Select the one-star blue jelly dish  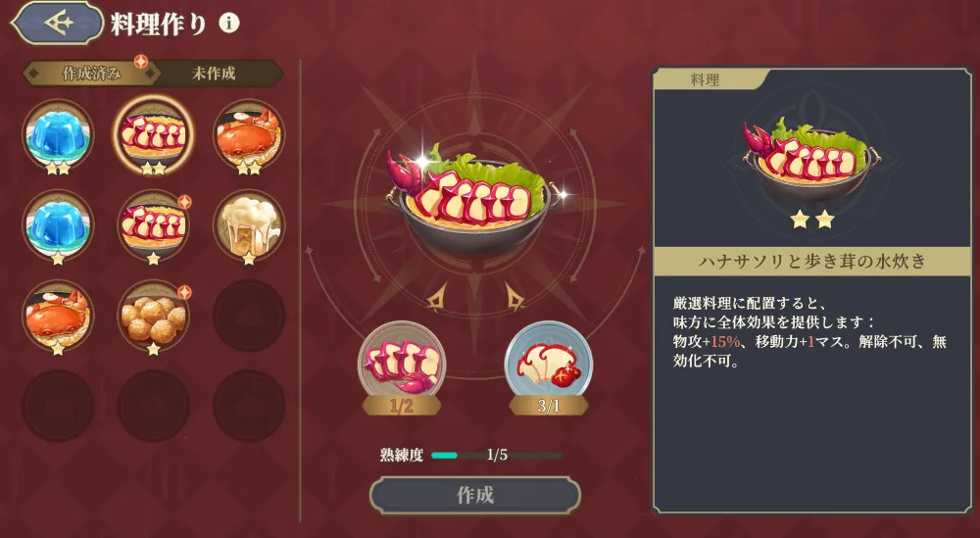tap(58, 225)
